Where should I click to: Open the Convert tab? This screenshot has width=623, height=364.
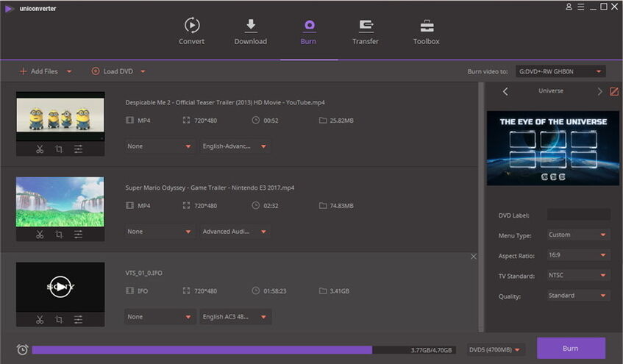(x=191, y=32)
